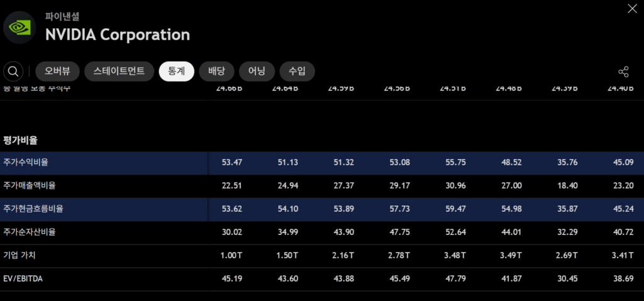Select the 주가수익비율 row label

point(26,162)
